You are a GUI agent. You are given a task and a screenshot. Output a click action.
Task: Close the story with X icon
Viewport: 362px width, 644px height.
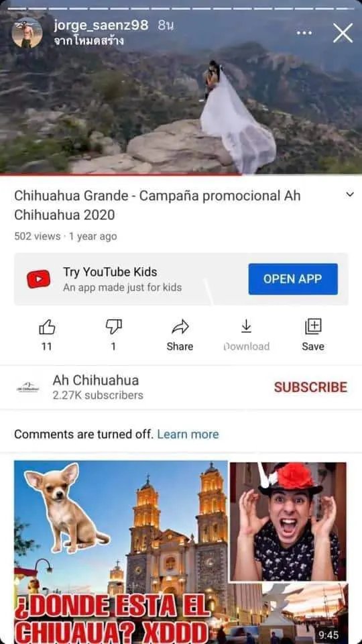click(343, 33)
